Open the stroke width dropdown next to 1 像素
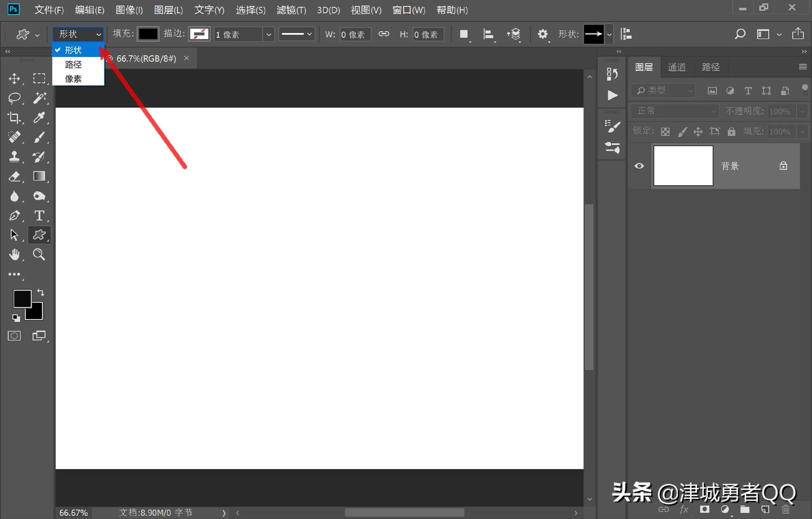Screen dimensions: 812x519 [x=269, y=34]
